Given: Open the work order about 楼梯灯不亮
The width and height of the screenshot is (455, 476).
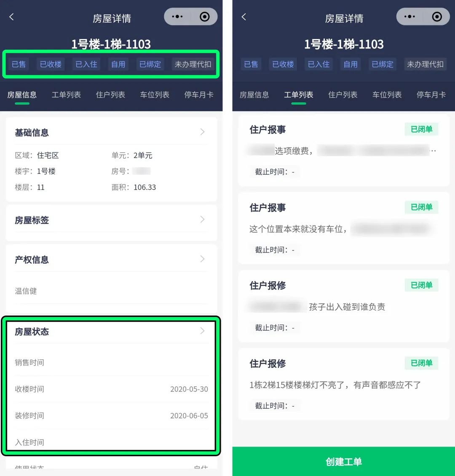Looking at the screenshot, I should pos(344,384).
